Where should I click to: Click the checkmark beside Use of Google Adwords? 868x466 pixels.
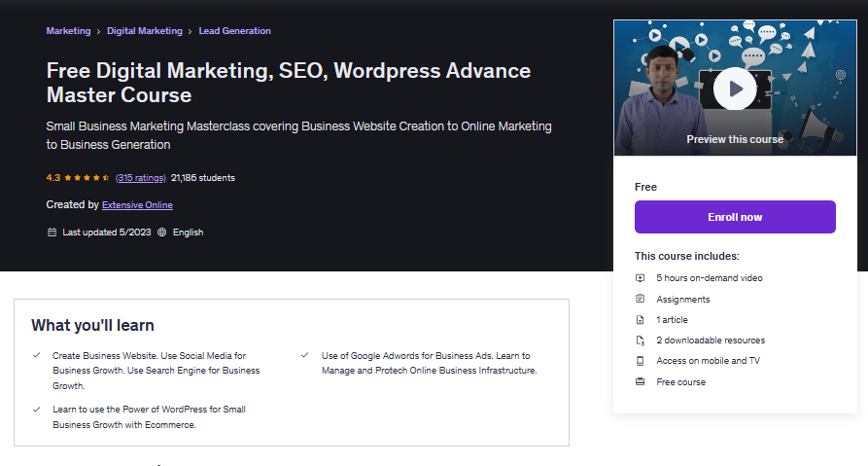304,355
